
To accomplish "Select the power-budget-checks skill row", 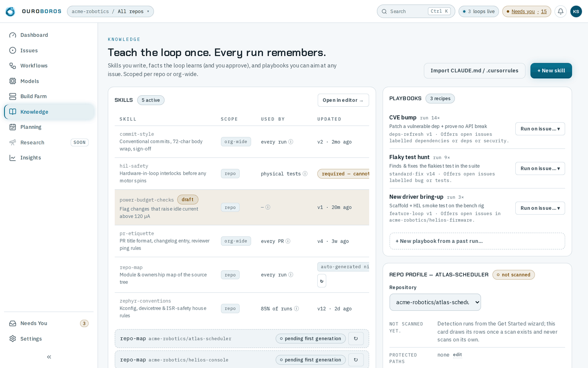I will pos(242,207).
